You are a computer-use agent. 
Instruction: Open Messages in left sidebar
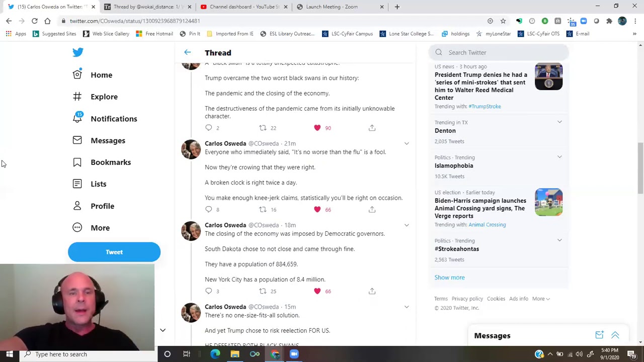point(99,140)
